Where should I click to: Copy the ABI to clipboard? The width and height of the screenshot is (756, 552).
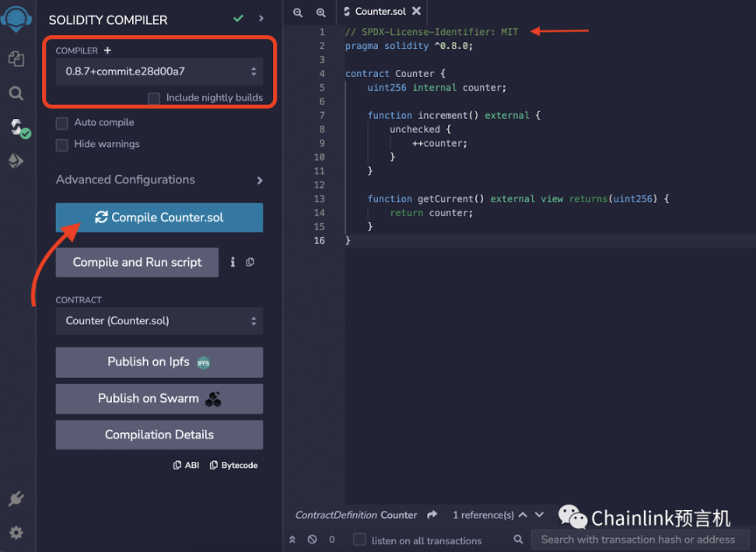[x=186, y=465]
